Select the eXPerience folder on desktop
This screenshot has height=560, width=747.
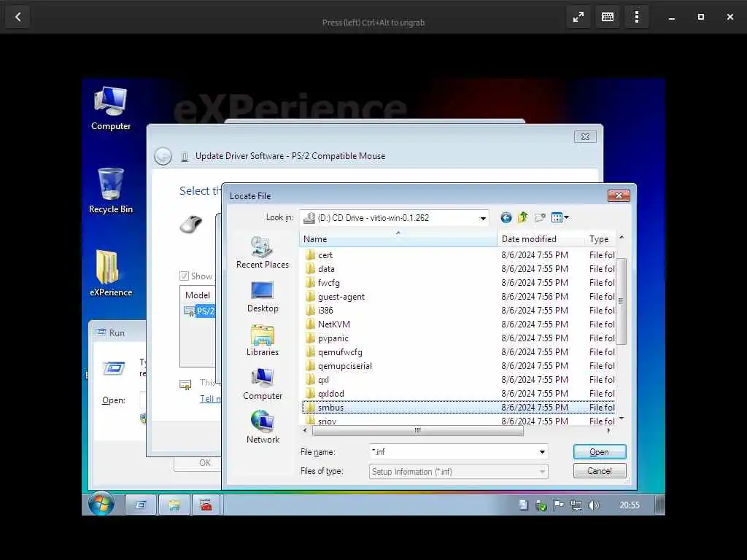[111, 273]
